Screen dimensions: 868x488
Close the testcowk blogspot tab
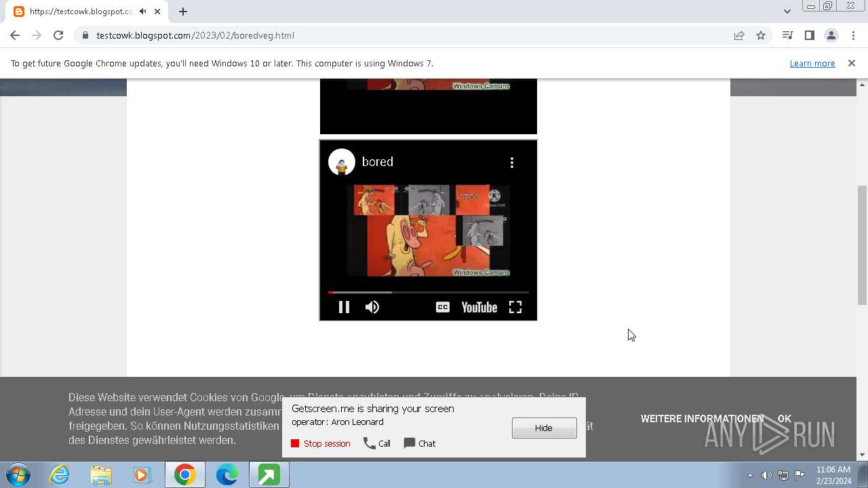[x=157, y=12]
